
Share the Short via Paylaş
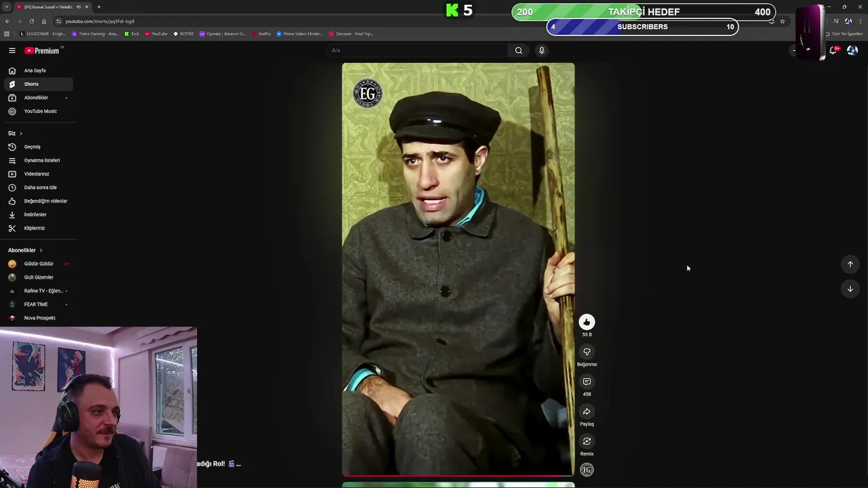[587, 411]
